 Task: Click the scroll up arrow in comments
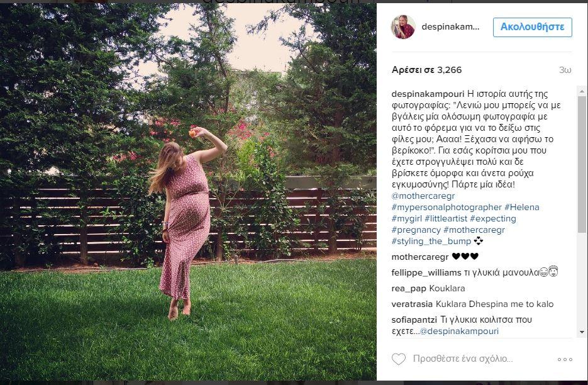582,91
